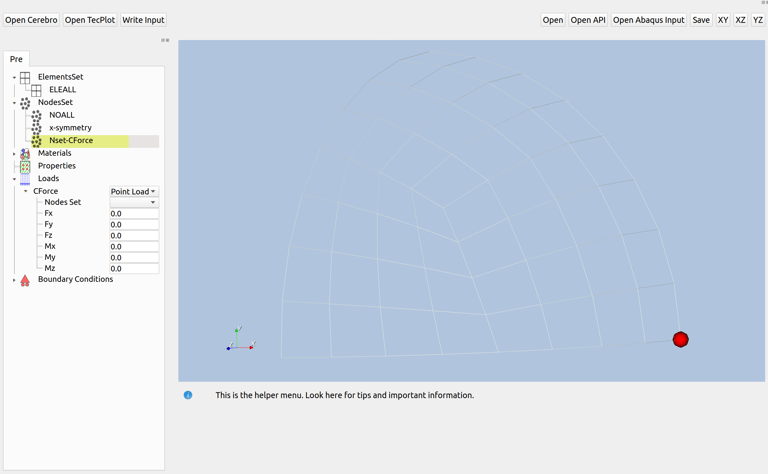Click the Fz value field
768x474 pixels.
[134, 236]
